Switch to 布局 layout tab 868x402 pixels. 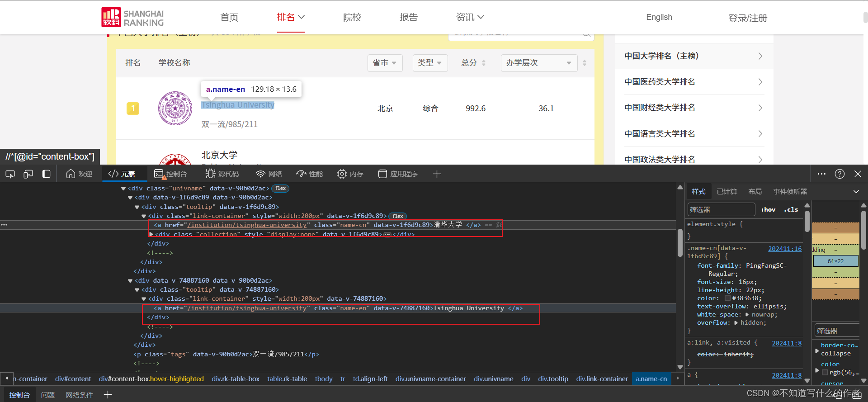(755, 192)
